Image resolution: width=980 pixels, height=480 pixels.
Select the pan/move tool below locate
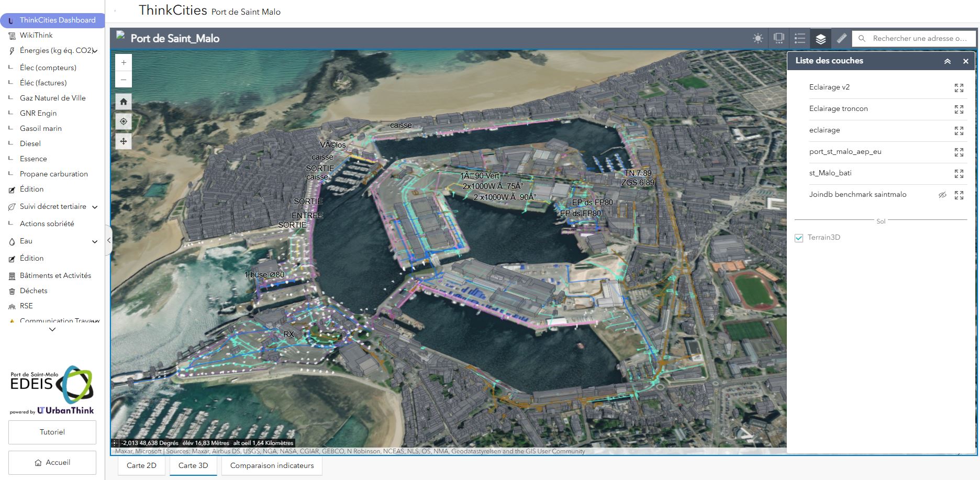pyautogui.click(x=124, y=141)
